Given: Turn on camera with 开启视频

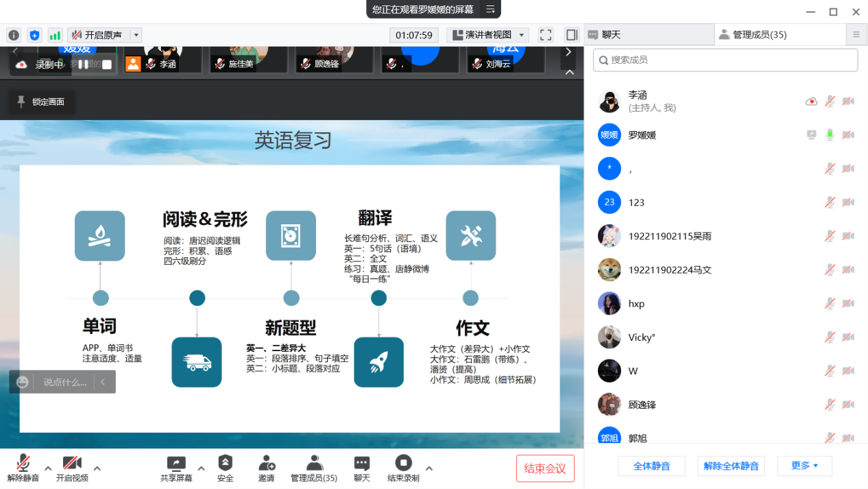Looking at the screenshot, I should coord(72,468).
